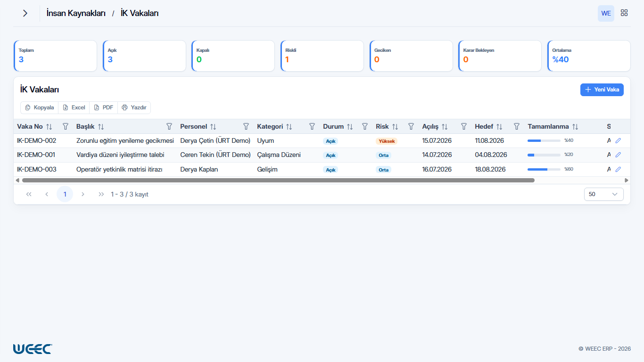Sort by the Hedef column
Image resolution: width=644 pixels, height=362 pixels.
coord(499,127)
